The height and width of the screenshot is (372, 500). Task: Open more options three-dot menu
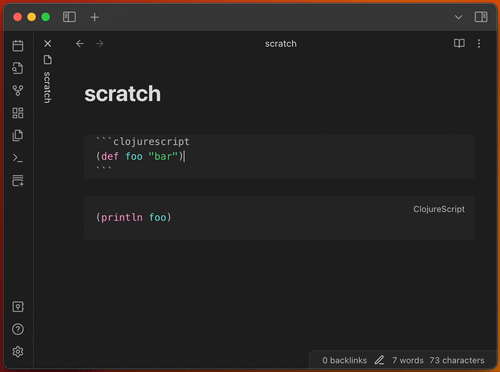(479, 44)
